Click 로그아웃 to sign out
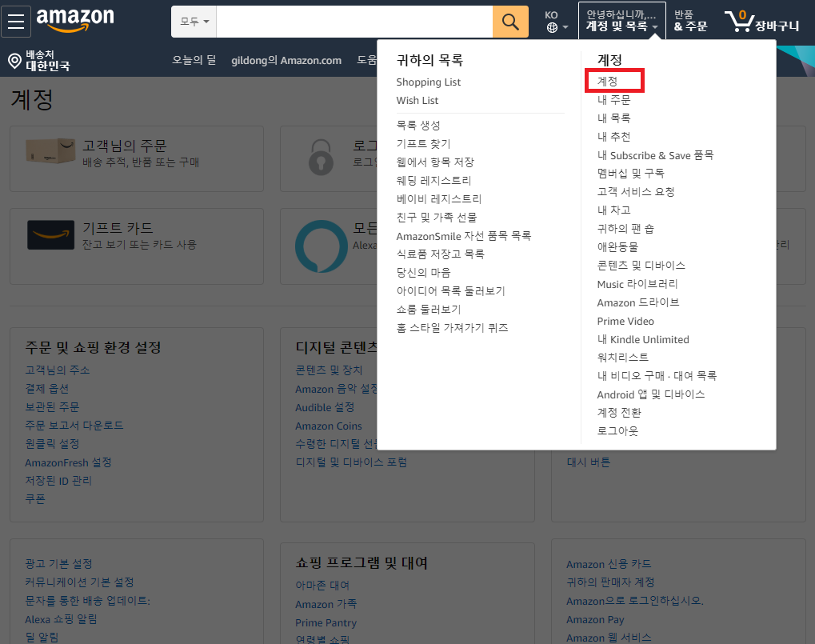 (x=617, y=431)
